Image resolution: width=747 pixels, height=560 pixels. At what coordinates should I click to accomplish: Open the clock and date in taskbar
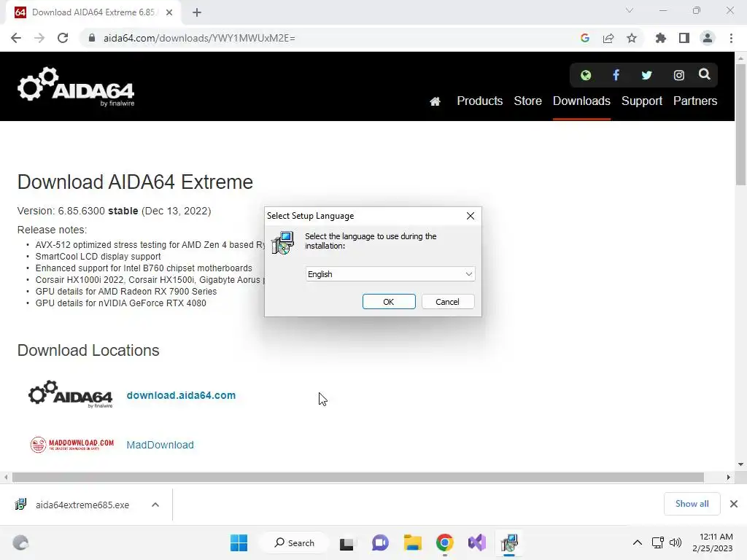[x=713, y=542]
